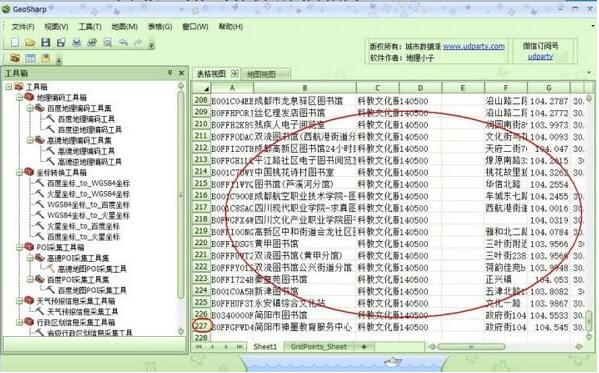Select 火星坐标_to_百度坐标 tool
Viewport: 599px width, 373px height.
click(x=83, y=226)
